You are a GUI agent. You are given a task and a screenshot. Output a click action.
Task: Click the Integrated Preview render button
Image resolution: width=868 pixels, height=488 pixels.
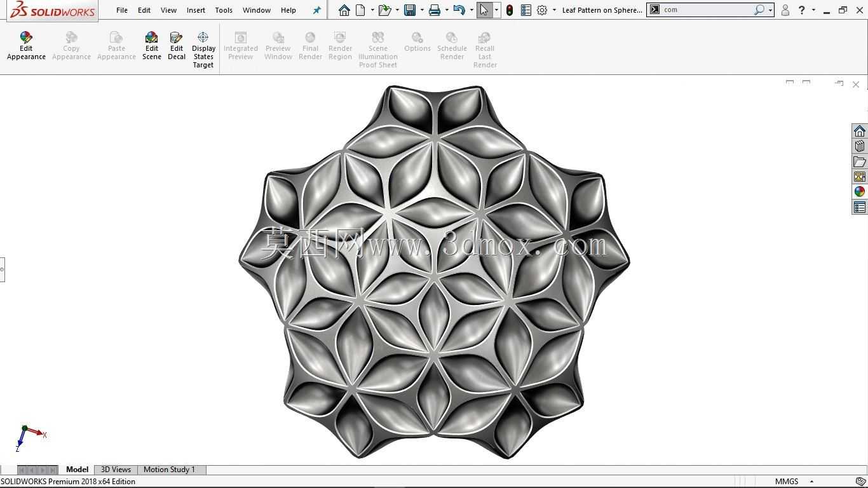pos(241,46)
